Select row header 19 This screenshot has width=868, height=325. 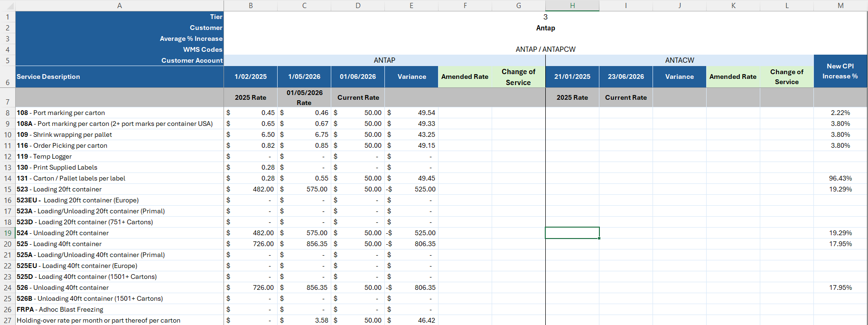click(8, 233)
